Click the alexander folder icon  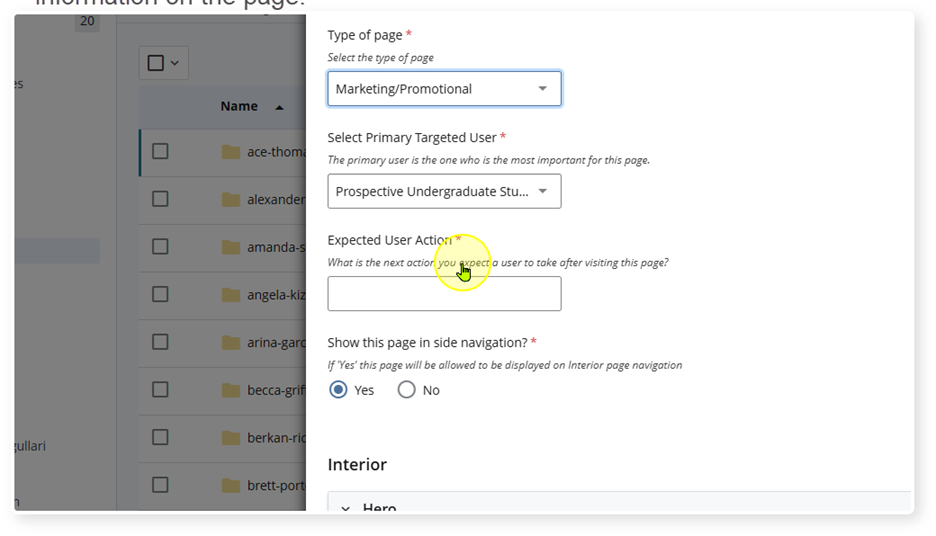pos(231,199)
